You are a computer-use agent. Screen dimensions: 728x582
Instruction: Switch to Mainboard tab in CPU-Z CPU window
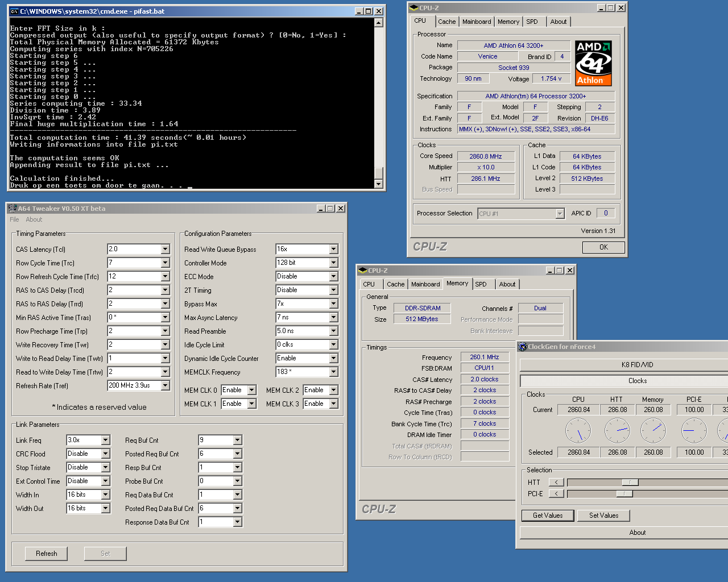pyautogui.click(x=477, y=22)
